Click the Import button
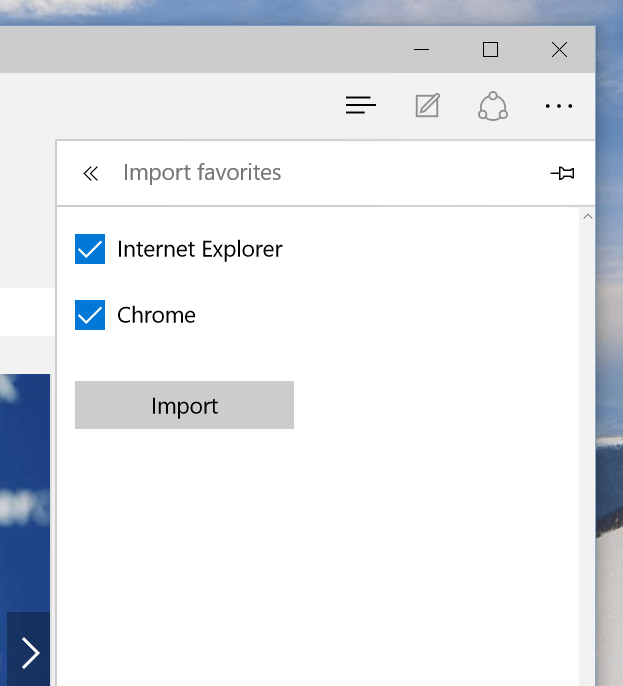The image size is (623, 686). [x=184, y=405]
